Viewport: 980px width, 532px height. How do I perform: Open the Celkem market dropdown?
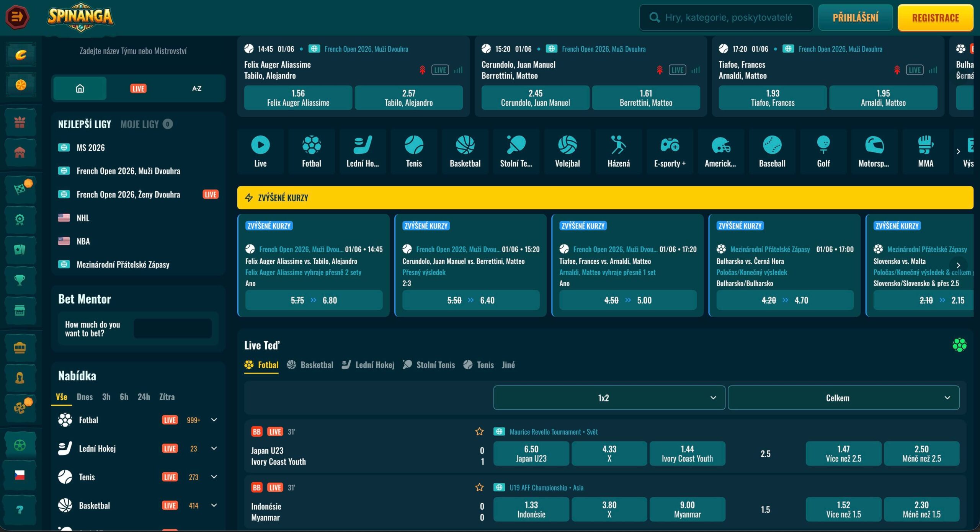coord(843,398)
